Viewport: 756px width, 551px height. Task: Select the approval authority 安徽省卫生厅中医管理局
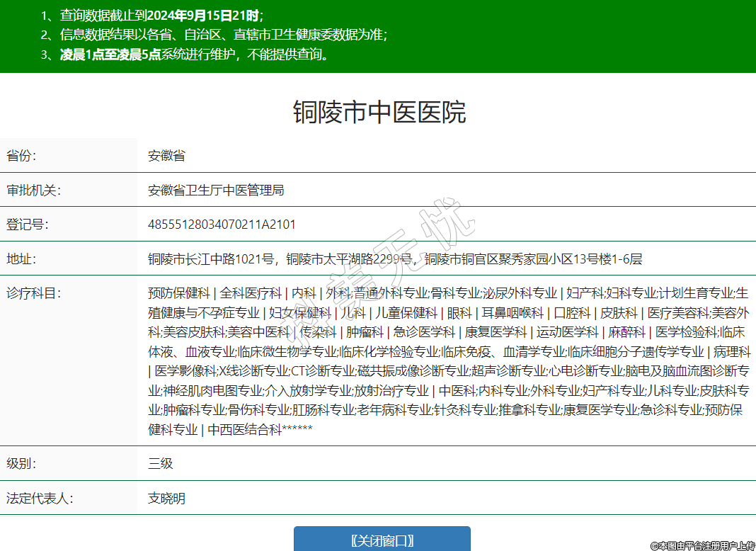[x=216, y=191]
